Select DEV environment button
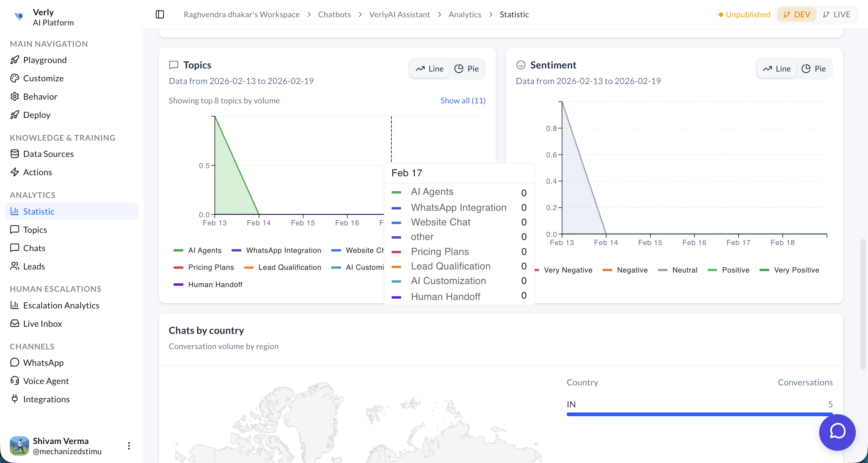The width and height of the screenshot is (868, 463). tap(796, 15)
